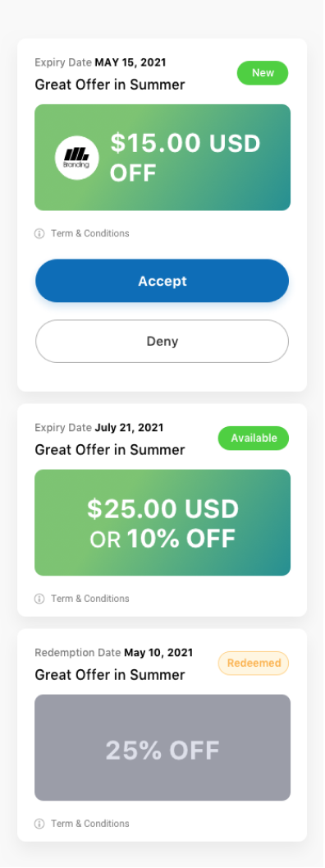Select the $25.00 USD or 10% OFF banner

click(x=162, y=522)
